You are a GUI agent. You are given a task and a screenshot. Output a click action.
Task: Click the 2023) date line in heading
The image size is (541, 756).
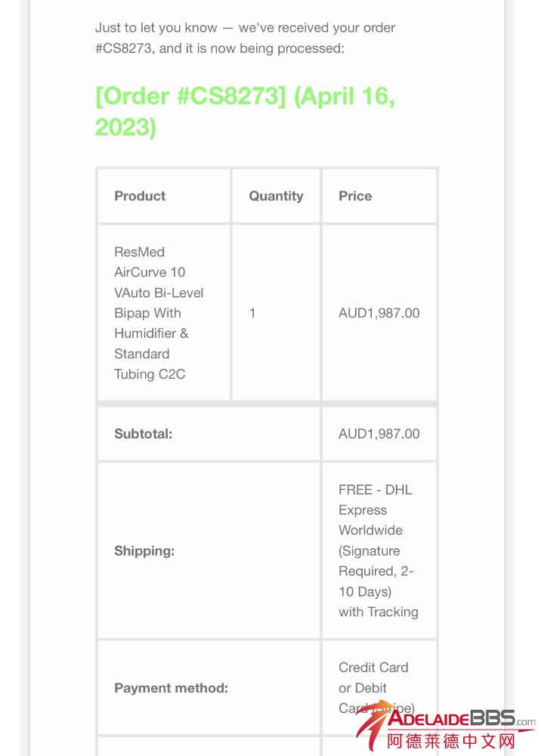click(x=125, y=127)
